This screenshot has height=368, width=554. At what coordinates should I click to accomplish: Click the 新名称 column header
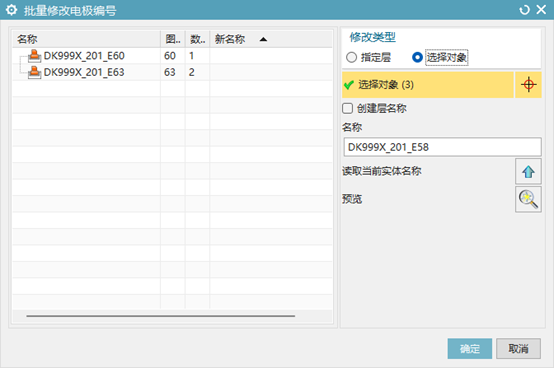coord(271,39)
